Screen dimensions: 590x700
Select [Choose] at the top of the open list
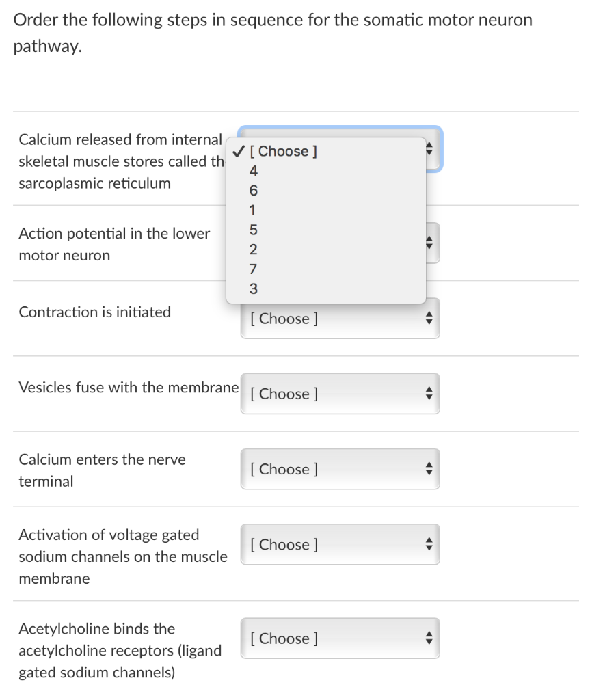(x=284, y=151)
